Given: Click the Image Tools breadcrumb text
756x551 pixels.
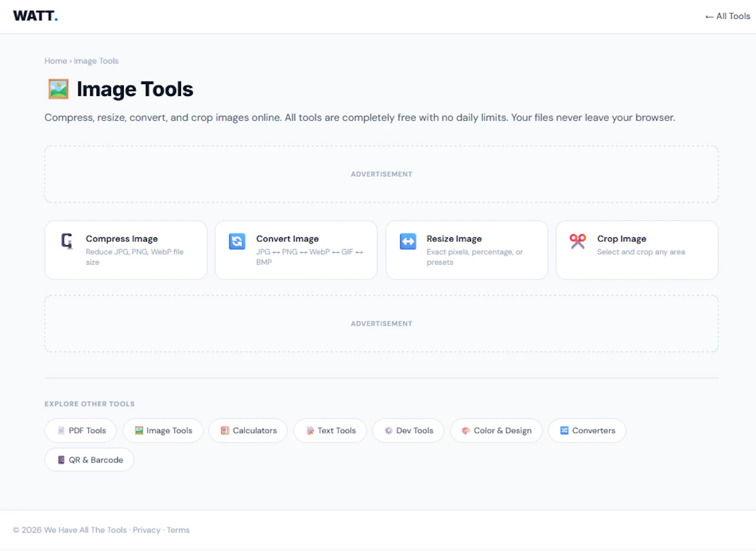Looking at the screenshot, I should [96, 61].
